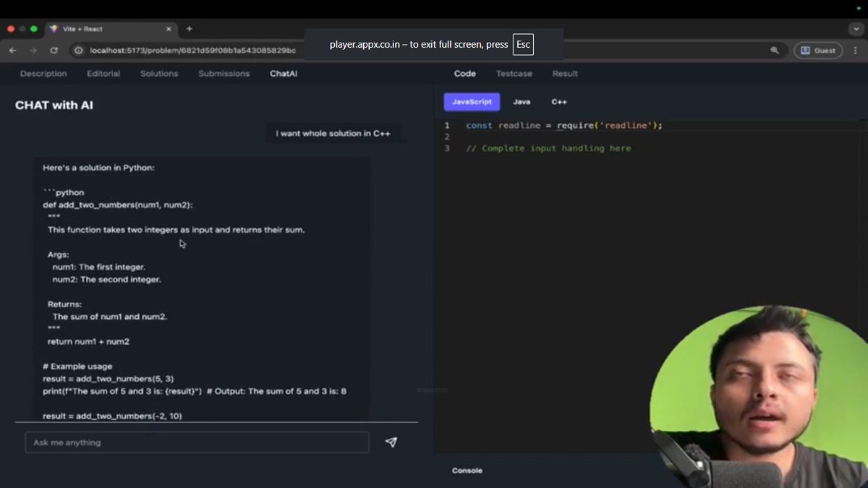Open the Guest profile icon
The width and height of the screenshot is (868, 488).
817,50
